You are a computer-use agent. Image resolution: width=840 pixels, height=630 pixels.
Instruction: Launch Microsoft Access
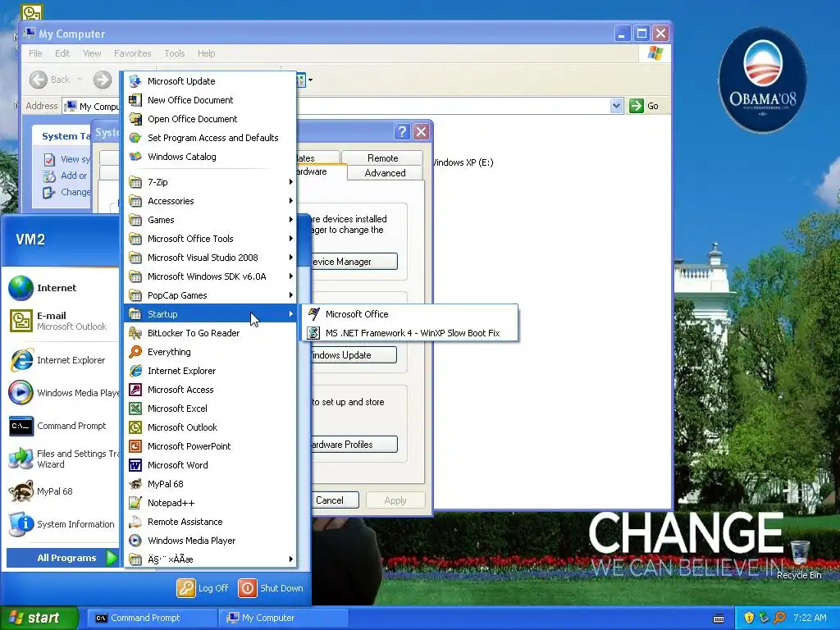click(210, 390)
